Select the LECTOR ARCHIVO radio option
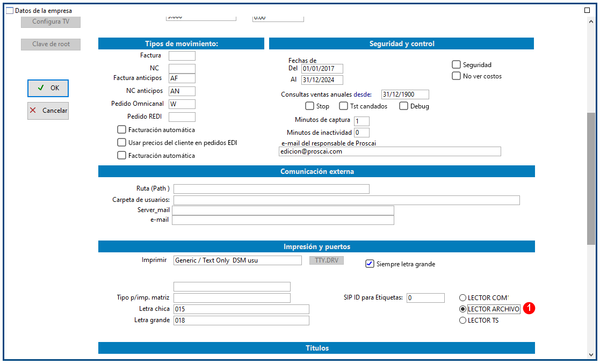Screen dimensions: 600x364 click(462, 309)
